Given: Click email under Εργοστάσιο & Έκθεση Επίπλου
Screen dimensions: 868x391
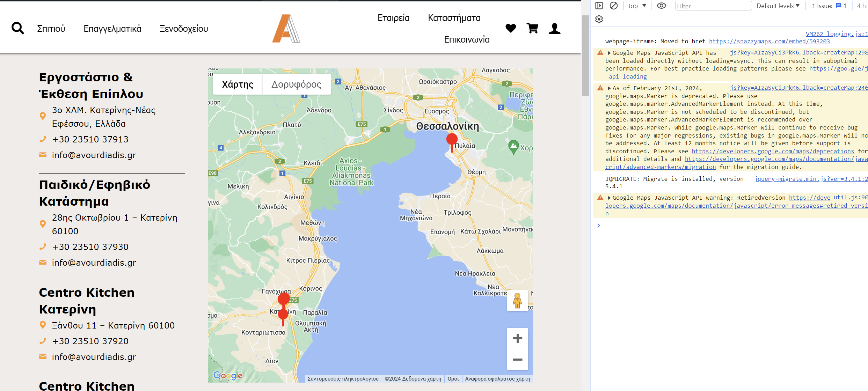Looking at the screenshot, I should [94, 155].
